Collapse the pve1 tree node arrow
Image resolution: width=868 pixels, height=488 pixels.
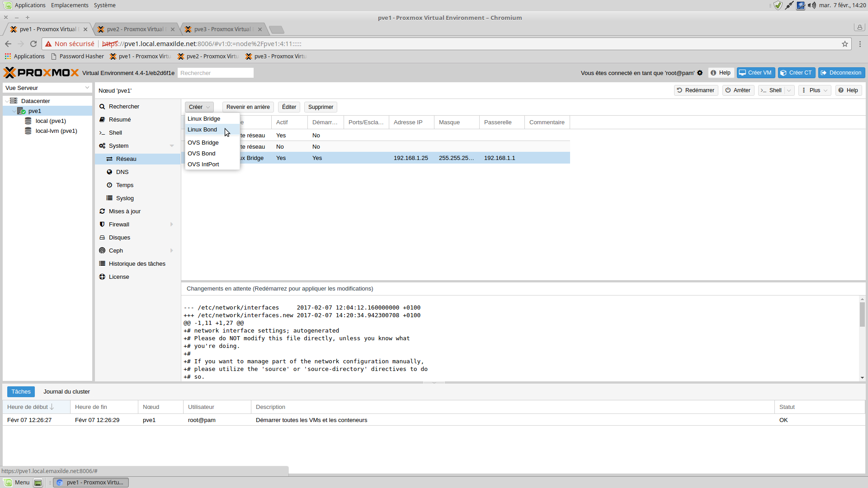click(x=14, y=111)
